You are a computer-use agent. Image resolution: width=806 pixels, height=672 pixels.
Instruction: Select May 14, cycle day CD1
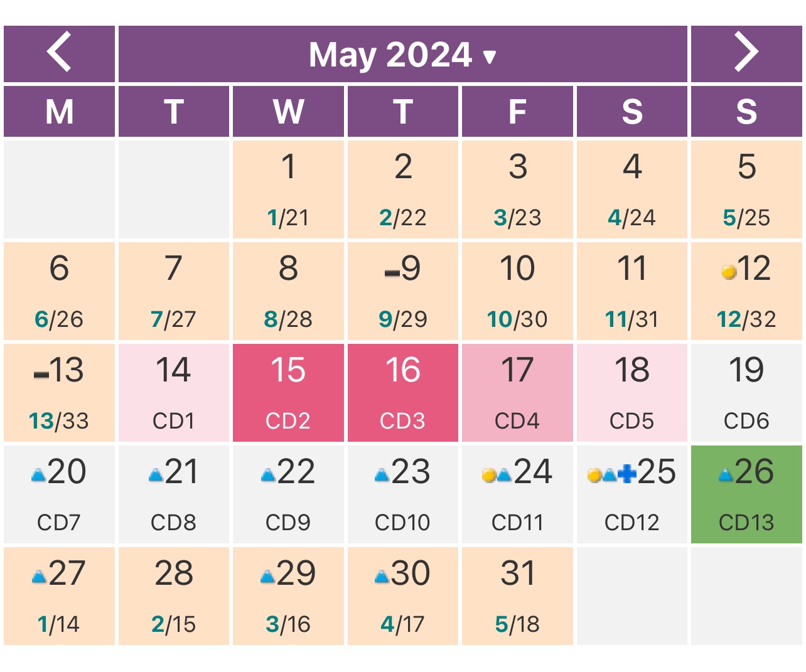pos(173,392)
